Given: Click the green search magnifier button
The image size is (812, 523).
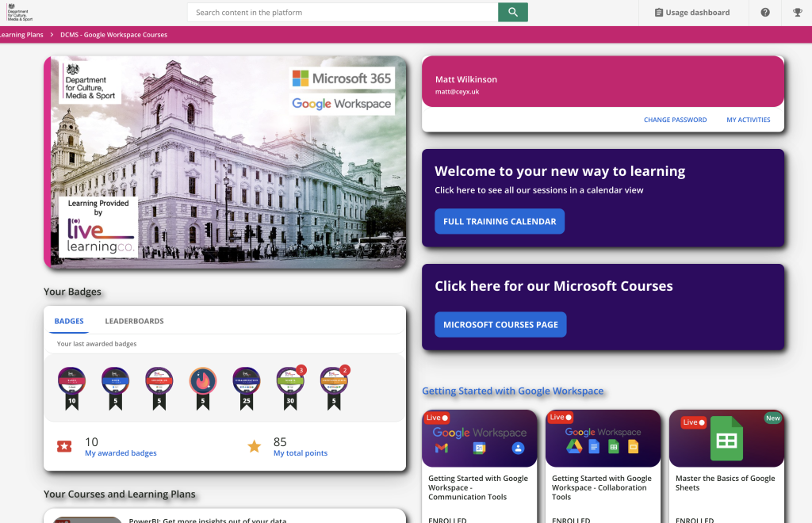Looking at the screenshot, I should click(512, 13).
